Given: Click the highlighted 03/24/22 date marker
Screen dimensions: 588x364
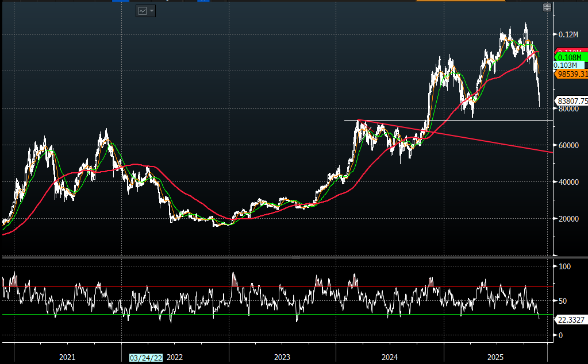Looking at the screenshot, I should pos(146,357).
